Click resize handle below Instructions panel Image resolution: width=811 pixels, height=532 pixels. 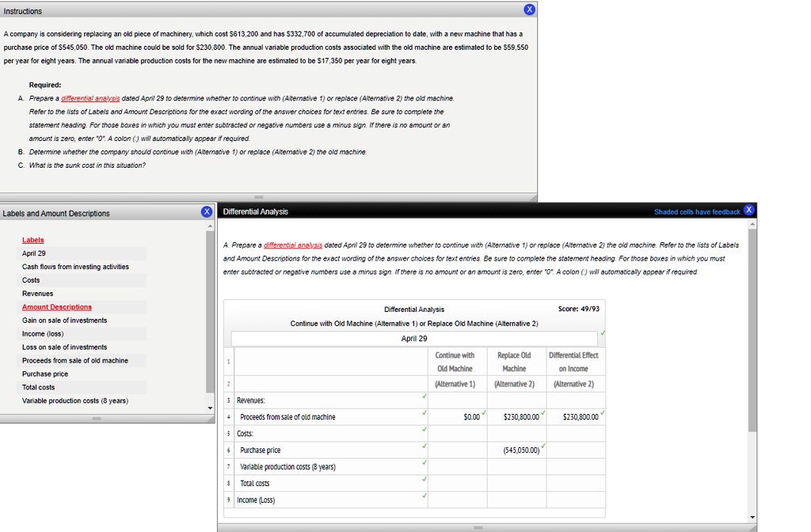pyautogui.click(x=268, y=197)
